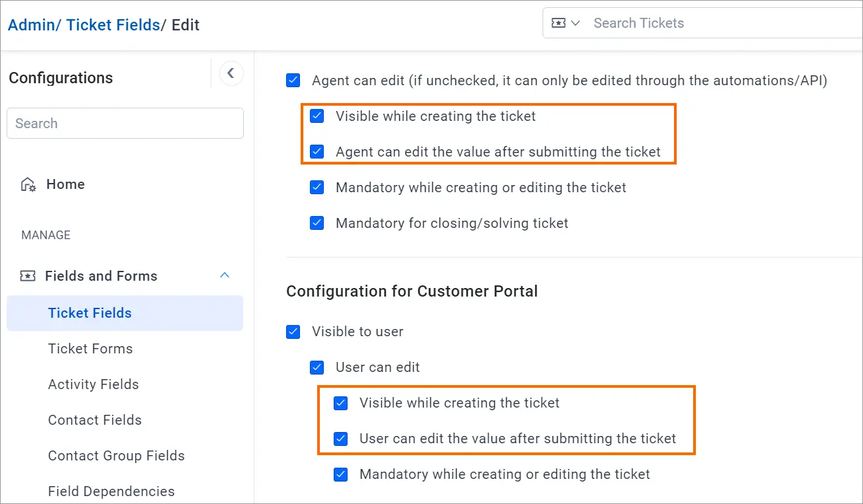Collapse the Configurations sidebar arrow
The height and width of the screenshot is (504, 863).
[x=231, y=73]
